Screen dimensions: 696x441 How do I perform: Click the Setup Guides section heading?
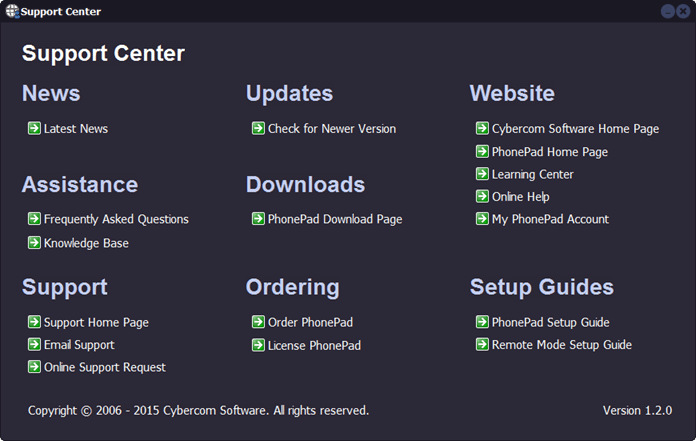(x=542, y=287)
